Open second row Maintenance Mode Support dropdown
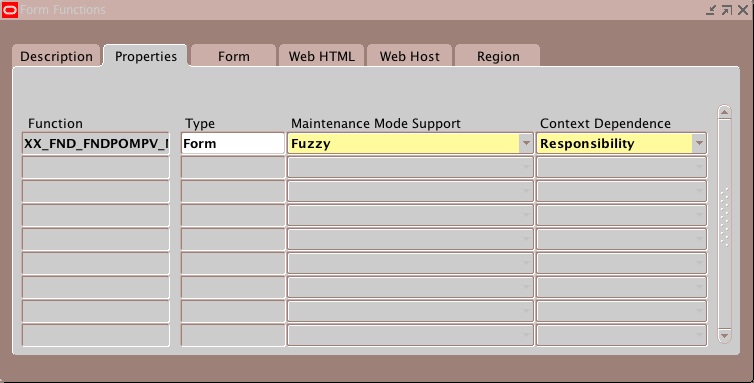 click(x=526, y=167)
